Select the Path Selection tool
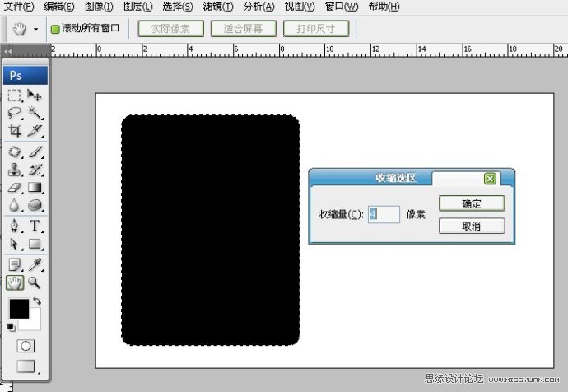This screenshot has width=568, height=392. 15,244
